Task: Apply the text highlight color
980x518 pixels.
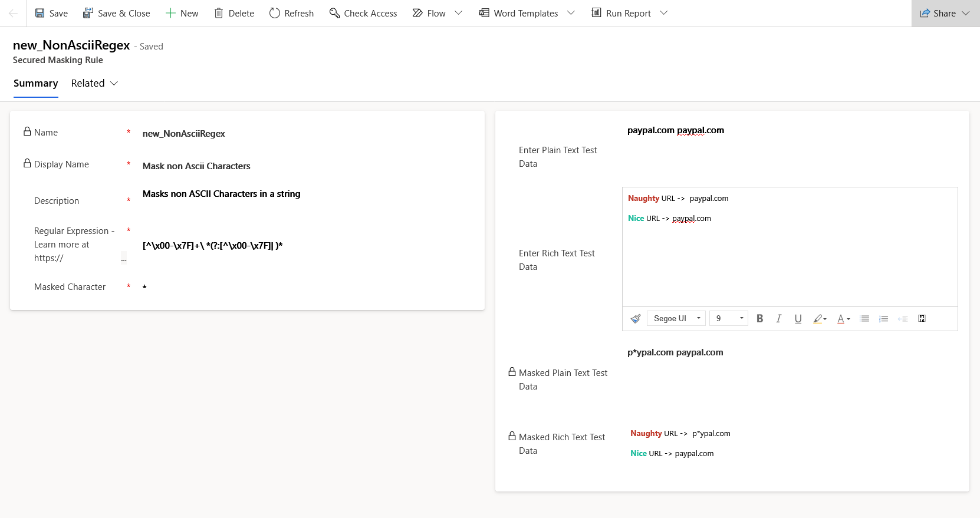Action: point(817,319)
